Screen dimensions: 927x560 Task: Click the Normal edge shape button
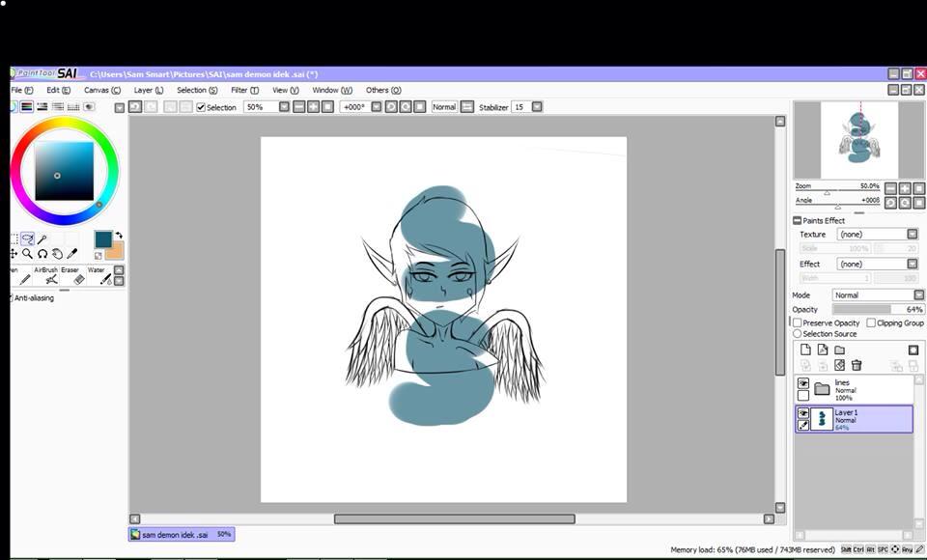pos(444,107)
